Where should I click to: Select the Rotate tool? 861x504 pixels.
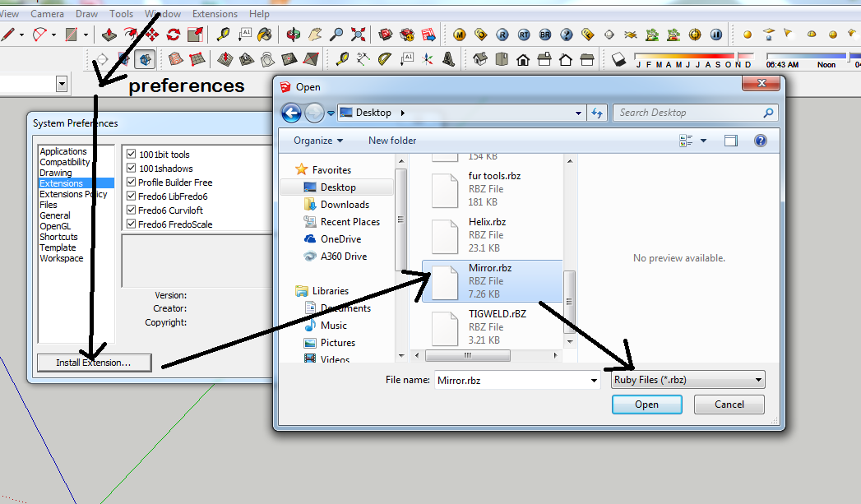[x=173, y=35]
